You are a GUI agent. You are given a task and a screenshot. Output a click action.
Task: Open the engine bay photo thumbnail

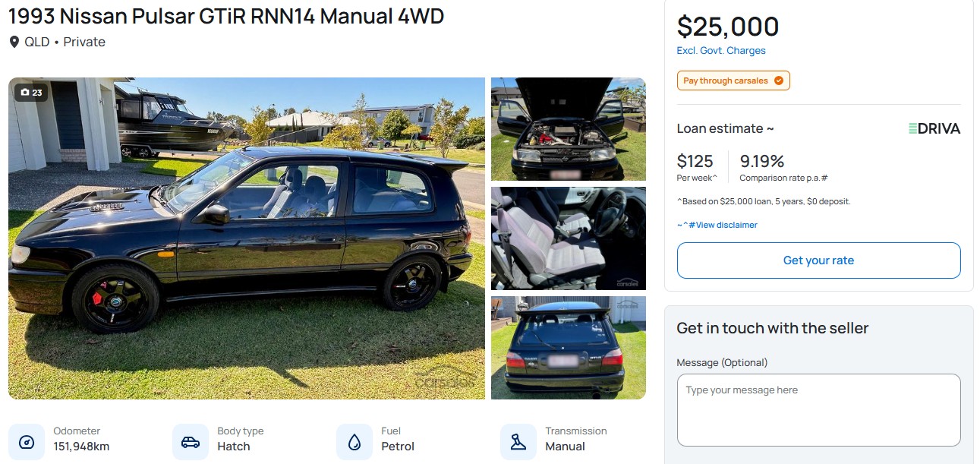[569, 129]
